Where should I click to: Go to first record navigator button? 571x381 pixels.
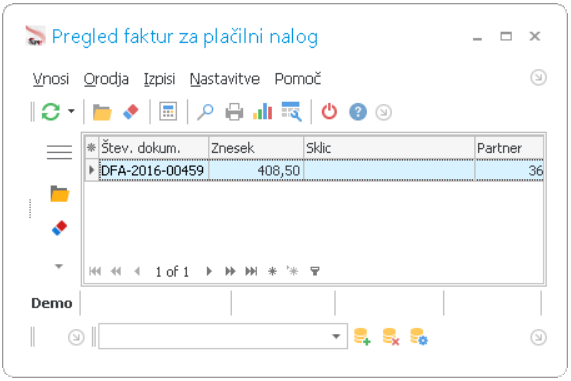tap(95, 271)
